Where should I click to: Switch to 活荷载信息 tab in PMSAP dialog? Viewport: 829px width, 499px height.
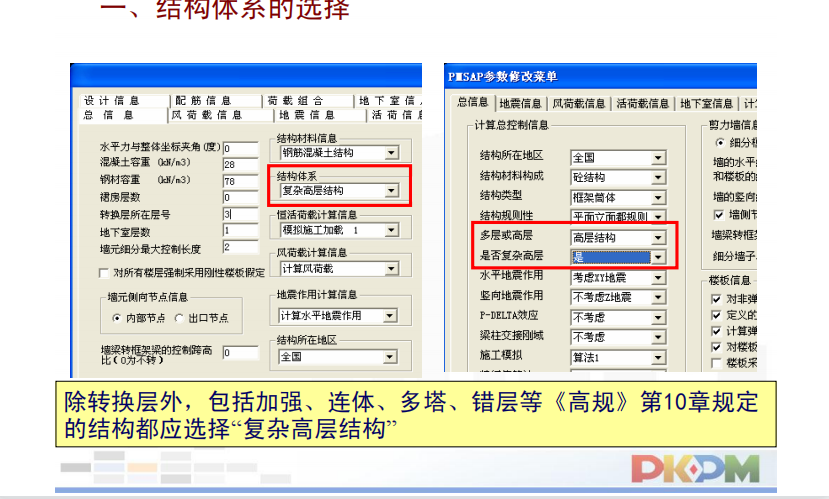(x=642, y=104)
